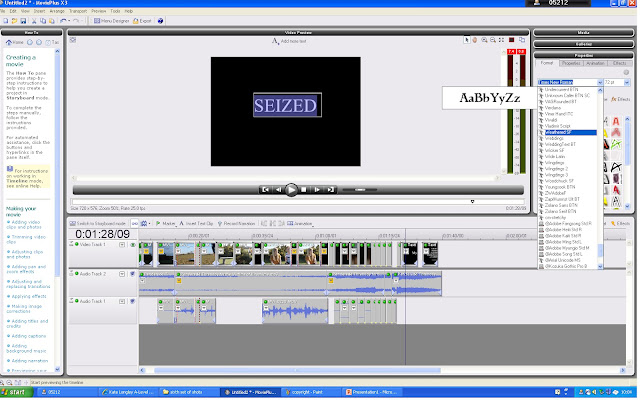Switch to copyright - Paint taskbar window
The image size is (640, 400).
pos(310,392)
